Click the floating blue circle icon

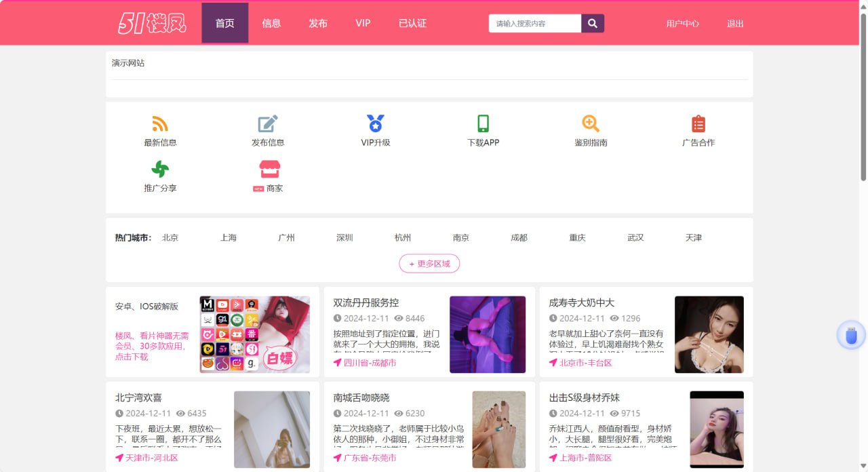850,336
